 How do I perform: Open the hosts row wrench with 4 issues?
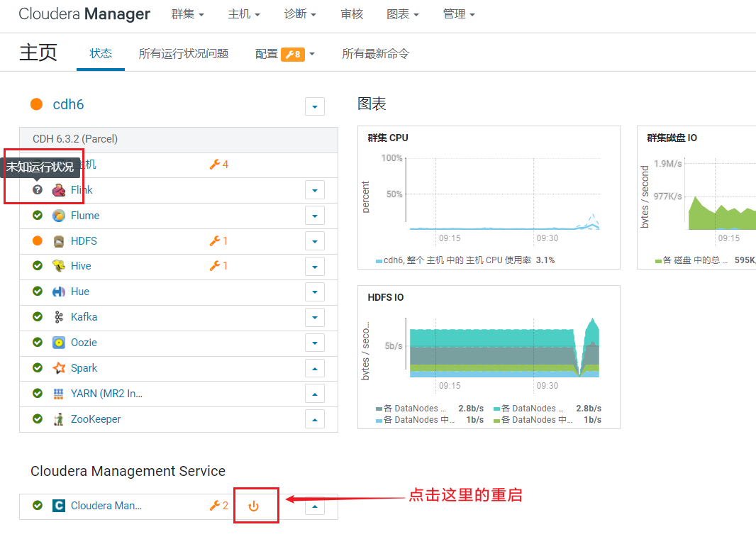coord(219,165)
